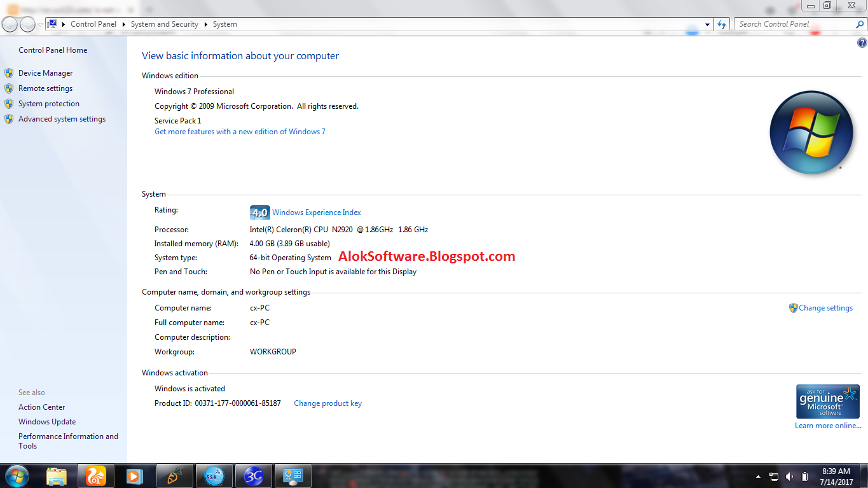Click the Service Pack 1 text

pos(177,121)
